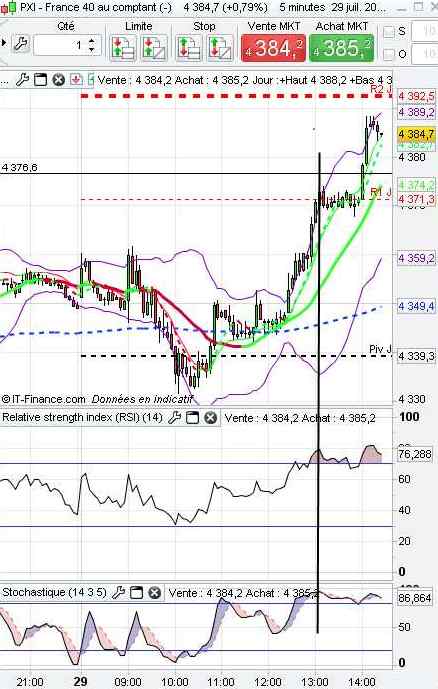Click the second Limite order icon
The image size is (438, 689).
click(x=154, y=47)
